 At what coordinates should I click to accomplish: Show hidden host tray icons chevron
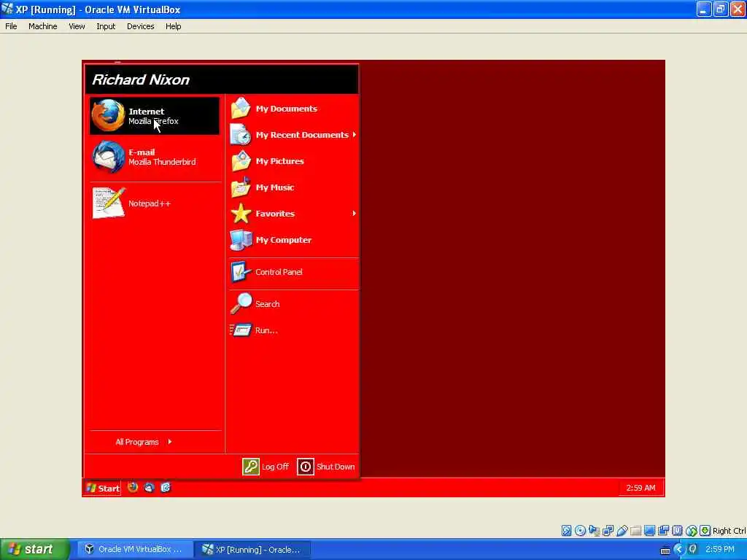[679, 549]
